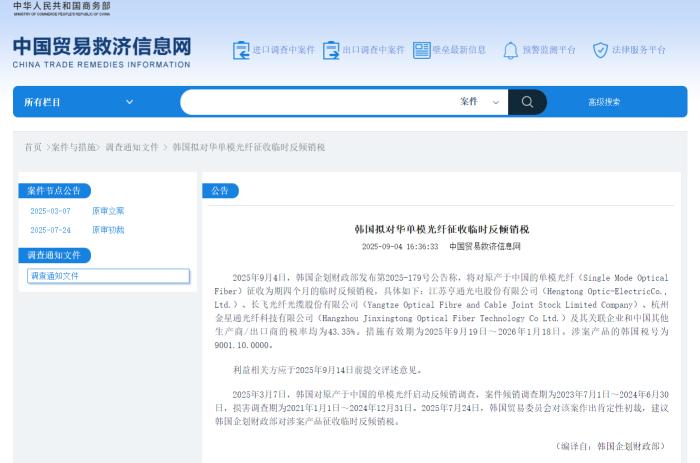The width and height of the screenshot is (700, 463).
Task: Click the 中国贸易救济信息网 site logo
Action: pyautogui.click(x=101, y=52)
